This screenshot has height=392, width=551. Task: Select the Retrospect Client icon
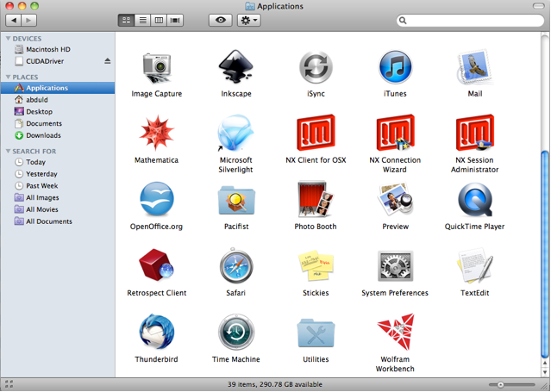coord(156,265)
